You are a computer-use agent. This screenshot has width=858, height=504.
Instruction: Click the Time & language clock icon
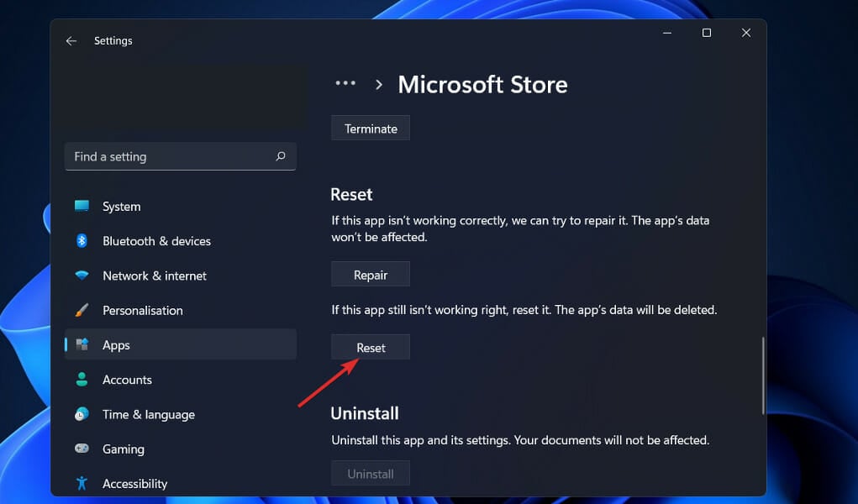[x=82, y=414]
